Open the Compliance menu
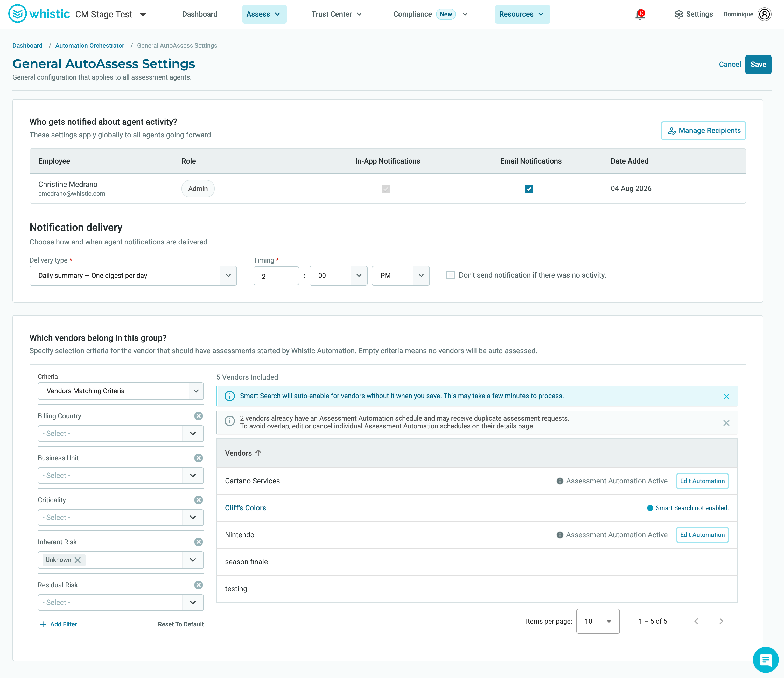 [431, 14]
